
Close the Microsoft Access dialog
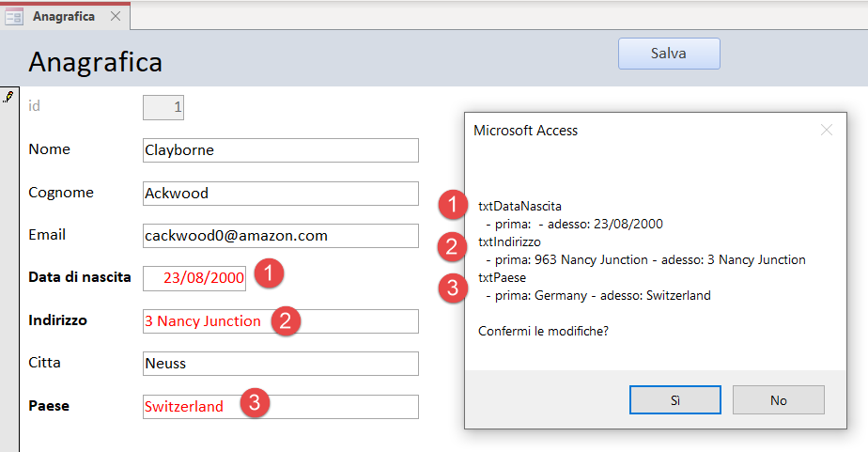click(x=827, y=131)
